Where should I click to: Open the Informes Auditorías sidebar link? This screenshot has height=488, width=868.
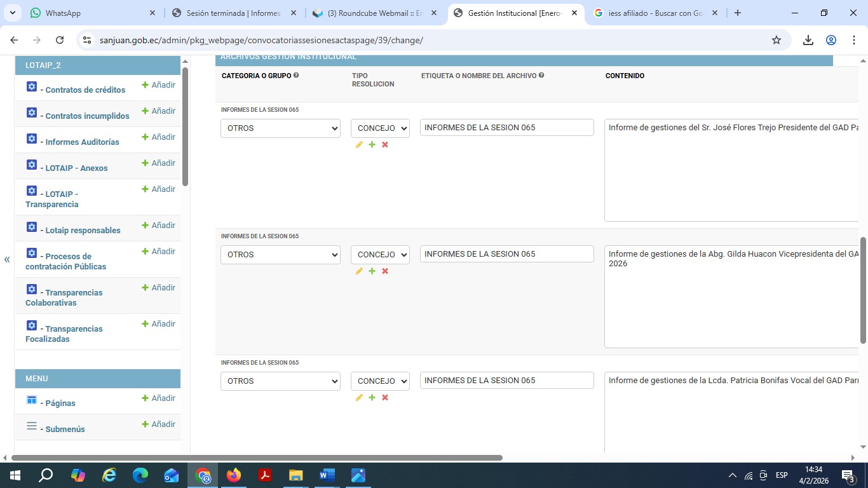(x=82, y=142)
